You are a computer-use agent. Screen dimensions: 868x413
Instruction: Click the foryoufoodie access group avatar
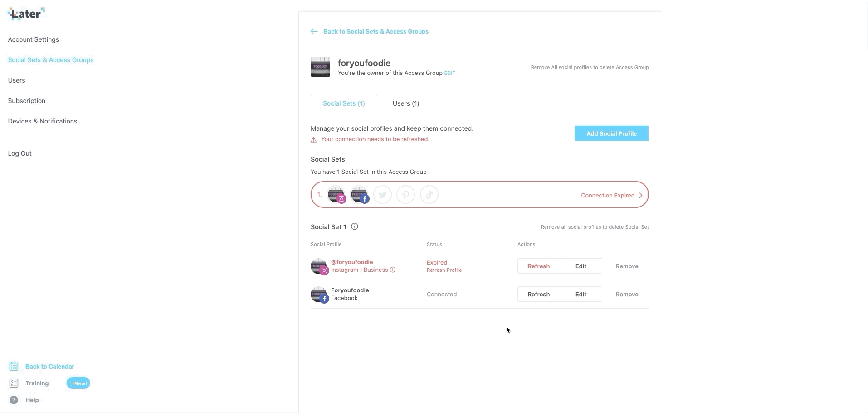tap(320, 67)
